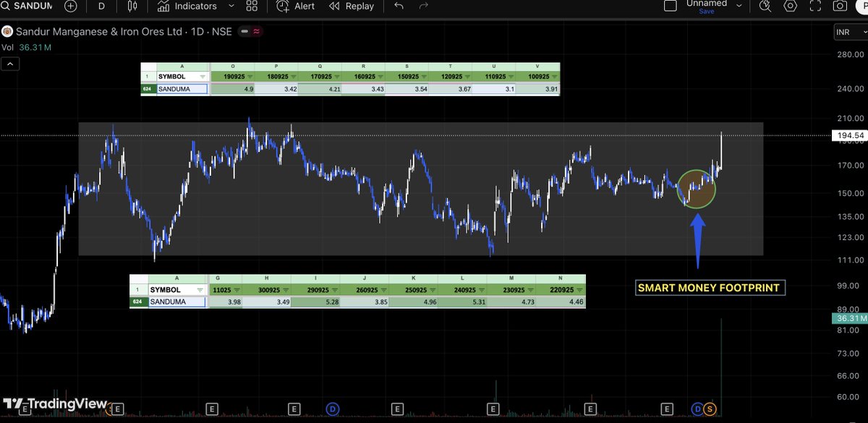Open earnings E marker just before first dividend
Screen dimensions: 868x423
click(294, 409)
